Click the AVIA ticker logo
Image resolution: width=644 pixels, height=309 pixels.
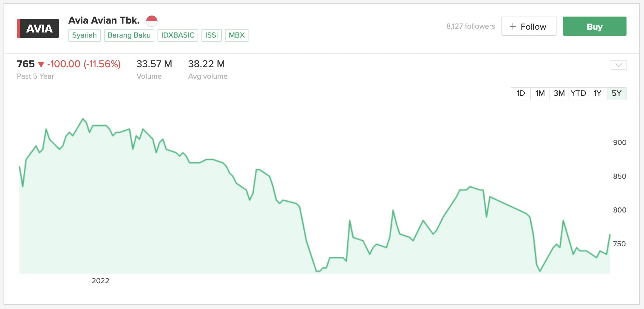click(38, 28)
